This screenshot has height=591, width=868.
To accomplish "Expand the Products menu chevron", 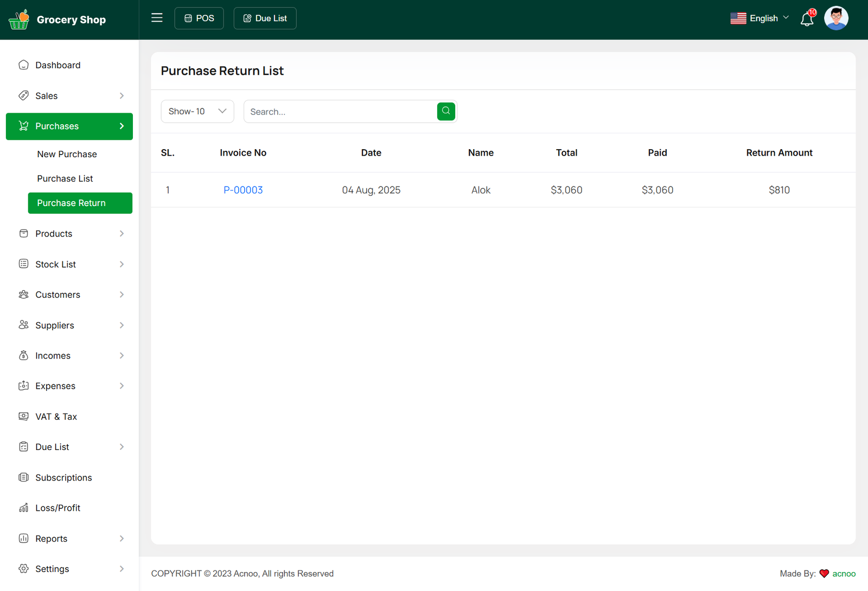I will click(122, 234).
